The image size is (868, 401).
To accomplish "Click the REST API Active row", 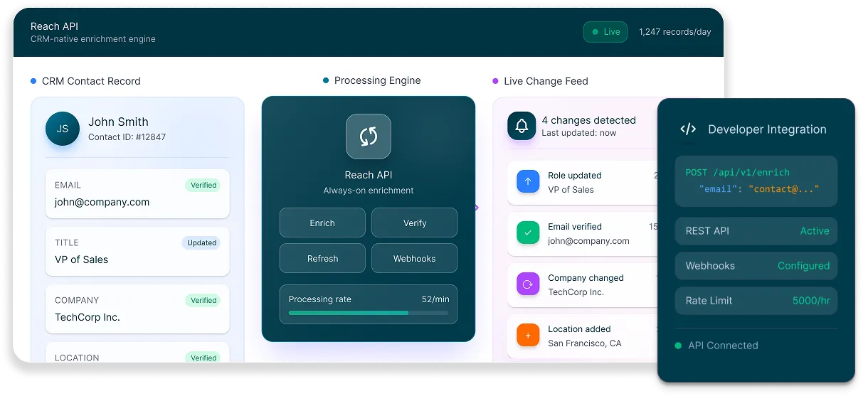I will coord(756,231).
